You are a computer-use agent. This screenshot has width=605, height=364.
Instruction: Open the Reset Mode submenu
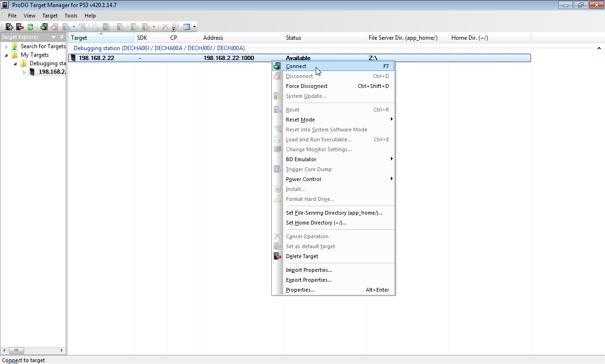coord(333,120)
